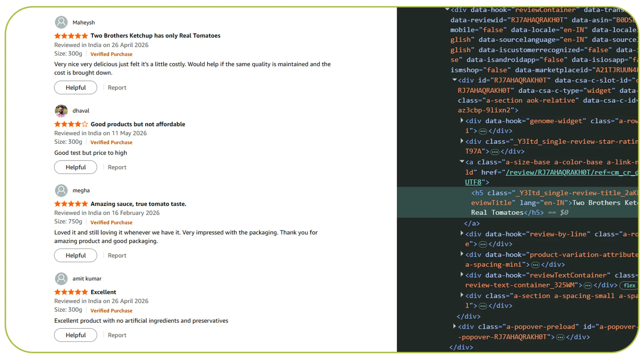Click the amit kumar reviewer name
Screen dimensions: 644x359
click(x=87, y=279)
